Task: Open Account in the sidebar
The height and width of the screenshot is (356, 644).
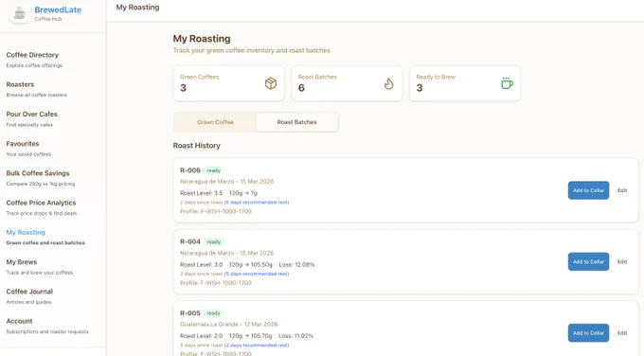Action: 19,321
